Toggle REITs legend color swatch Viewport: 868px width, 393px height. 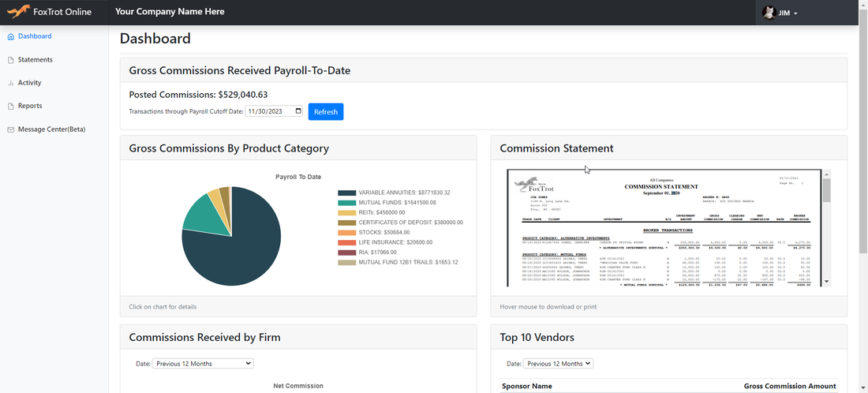346,212
